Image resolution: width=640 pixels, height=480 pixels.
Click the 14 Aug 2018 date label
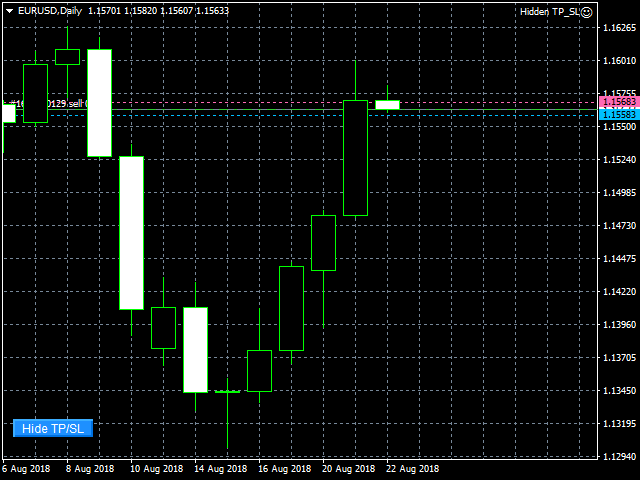click(220, 469)
